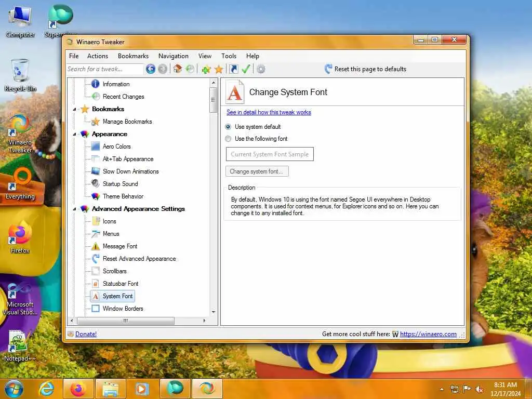Collapse the Appearance tree section
The width and height of the screenshot is (532, 399).
(75, 135)
